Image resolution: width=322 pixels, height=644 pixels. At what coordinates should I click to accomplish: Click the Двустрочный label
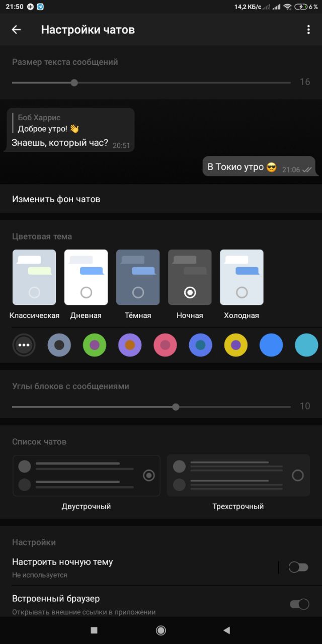[x=86, y=507]
